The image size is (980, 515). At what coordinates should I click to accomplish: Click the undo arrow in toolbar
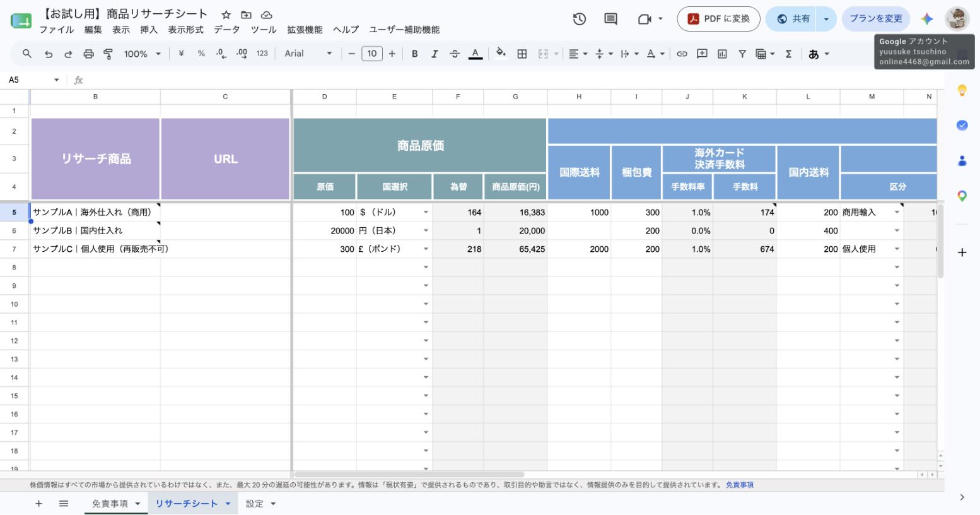(49, 54)
